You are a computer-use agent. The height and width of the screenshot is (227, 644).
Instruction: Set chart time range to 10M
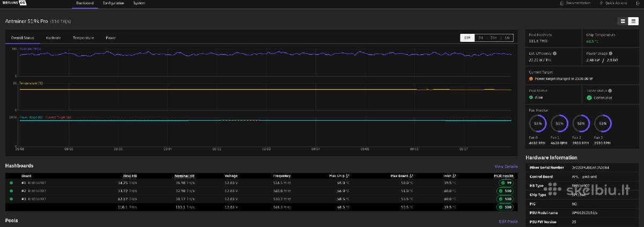pos(467,38)
